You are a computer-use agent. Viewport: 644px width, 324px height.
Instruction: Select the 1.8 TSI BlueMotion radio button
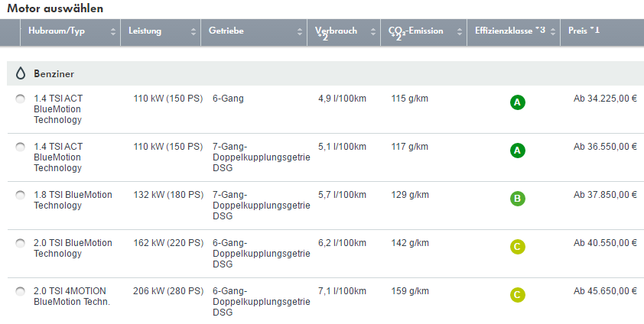[20, 195]
